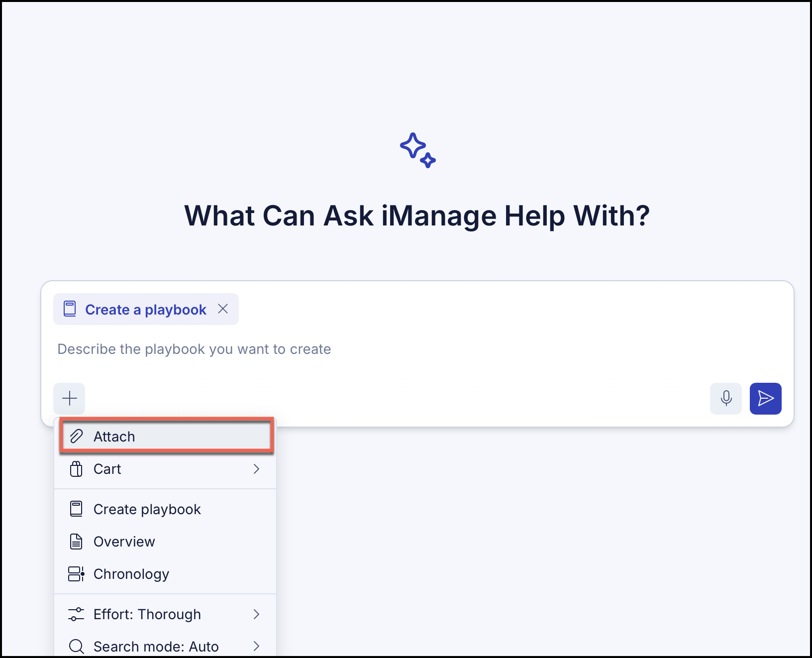Click the magnifier icon beside Search mode
Screen dimensions: 812x658
(76, 646)
